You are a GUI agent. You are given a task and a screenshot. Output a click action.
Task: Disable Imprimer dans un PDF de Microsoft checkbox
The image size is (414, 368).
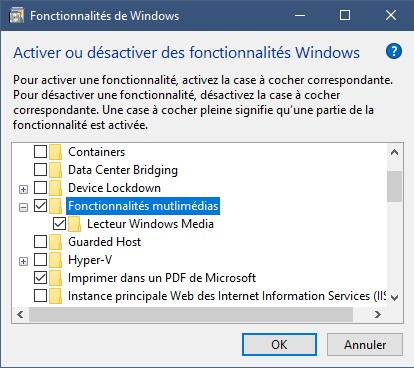coord(40,278)
